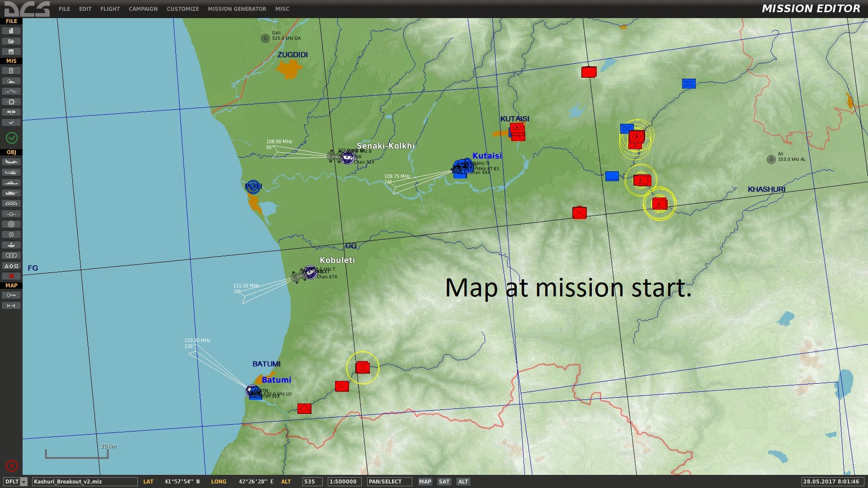Click the Kashuri_Breakout_v2.miz filename field

pyautogui.click(x=85, y=482)
